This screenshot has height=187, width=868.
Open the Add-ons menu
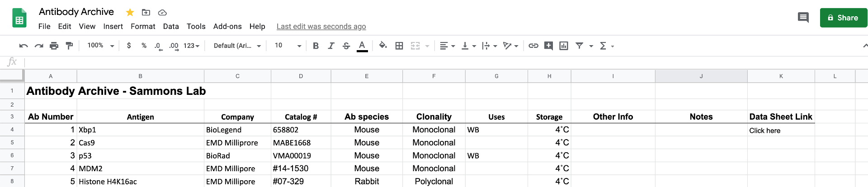(x=227, y=26)
